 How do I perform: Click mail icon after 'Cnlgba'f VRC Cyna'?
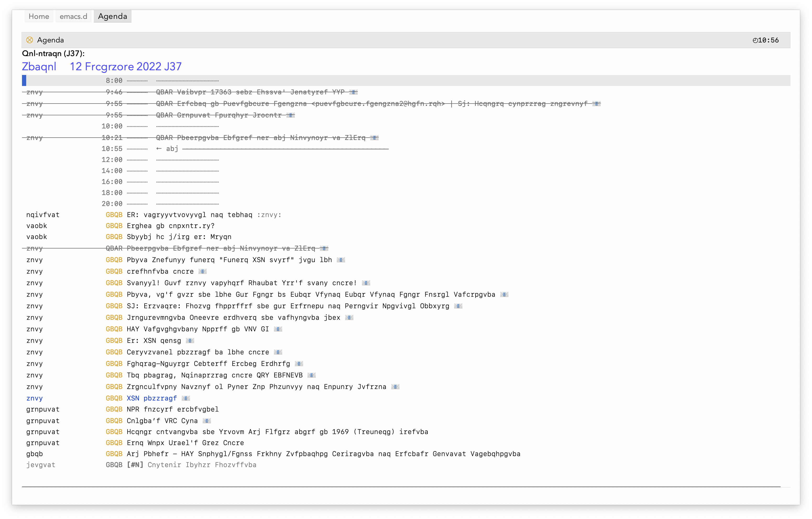[x=207, y=421]
